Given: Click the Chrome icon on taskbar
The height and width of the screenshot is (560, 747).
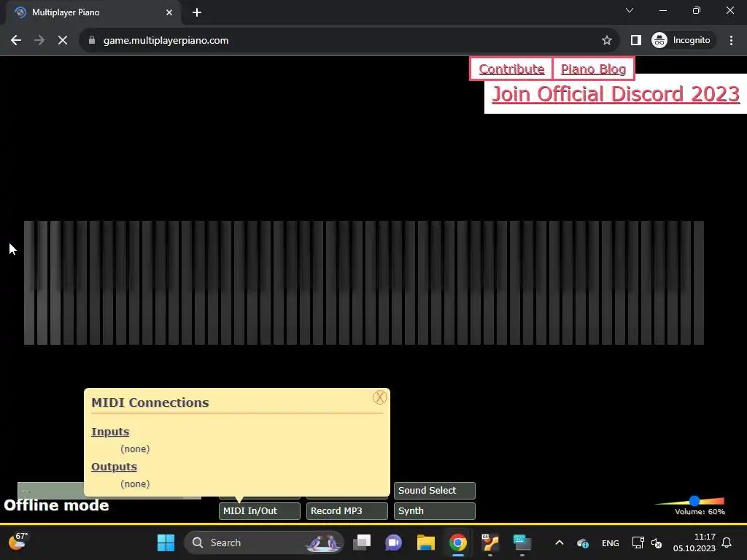Looking at the screenshot, I should point(458,542).
